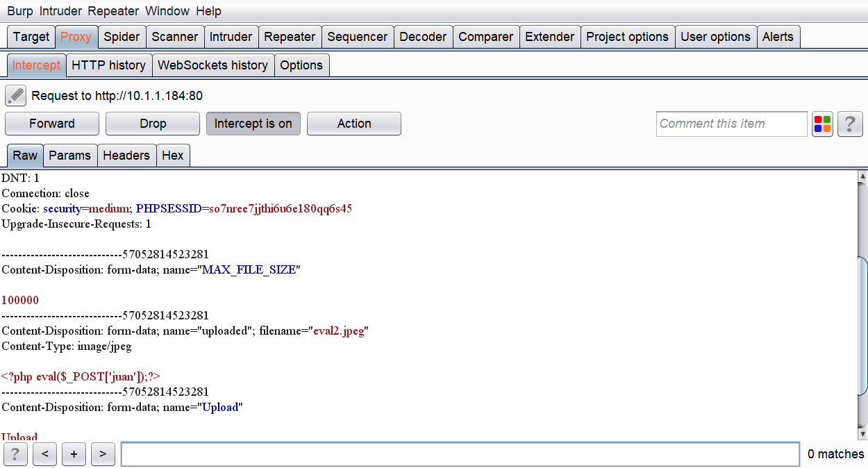Switch to the Headers view tab
The image size is (868, 468).
[126, 156]
